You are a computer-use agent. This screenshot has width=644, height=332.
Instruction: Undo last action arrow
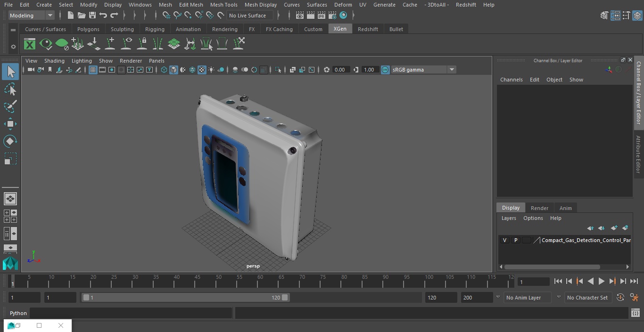point(103,16)
